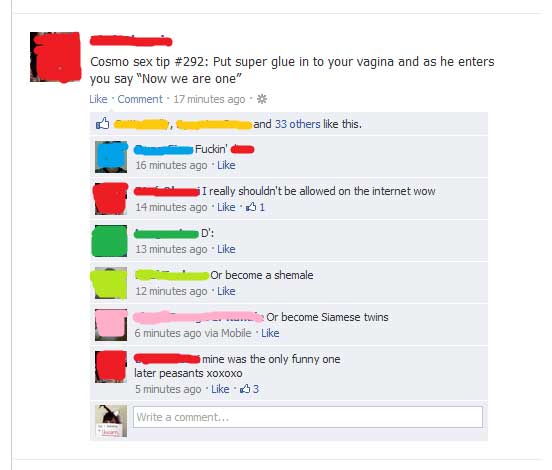Like the 'later peasants xoxoxo' comment

[220, 389]
